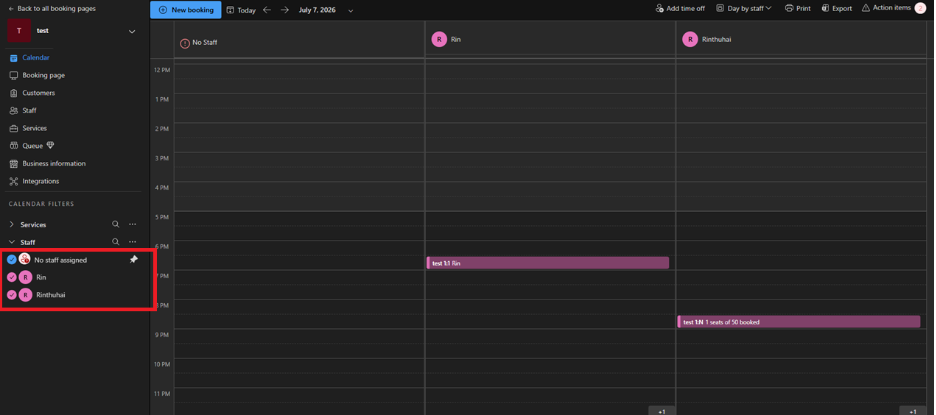Open the test 1:N seats booked appointment

799,322
